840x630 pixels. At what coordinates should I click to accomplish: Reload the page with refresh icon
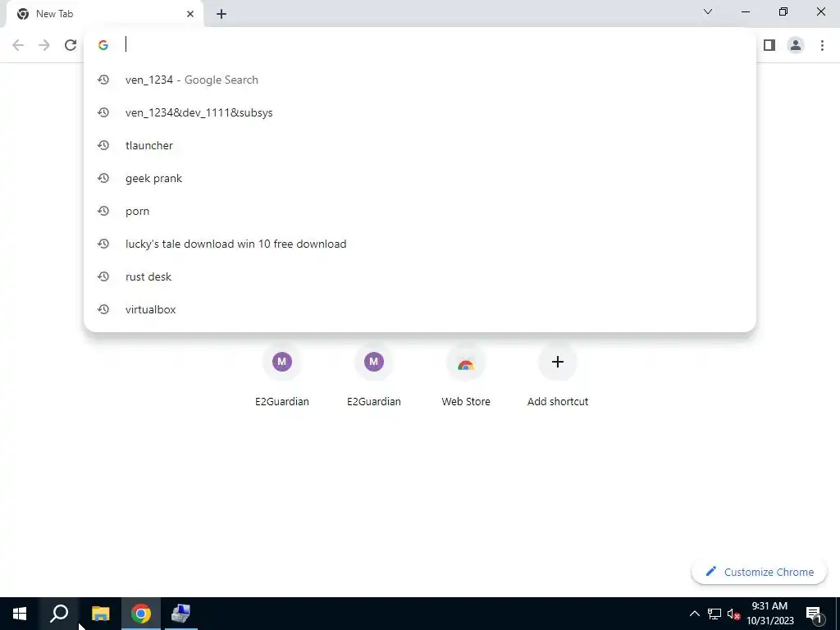(71, 45)
